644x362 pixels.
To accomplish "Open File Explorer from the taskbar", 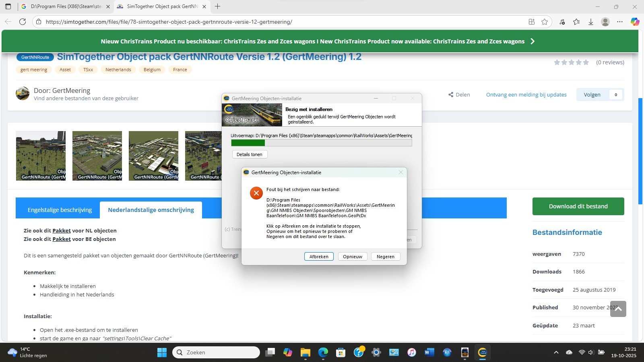I will coord(305,353).
